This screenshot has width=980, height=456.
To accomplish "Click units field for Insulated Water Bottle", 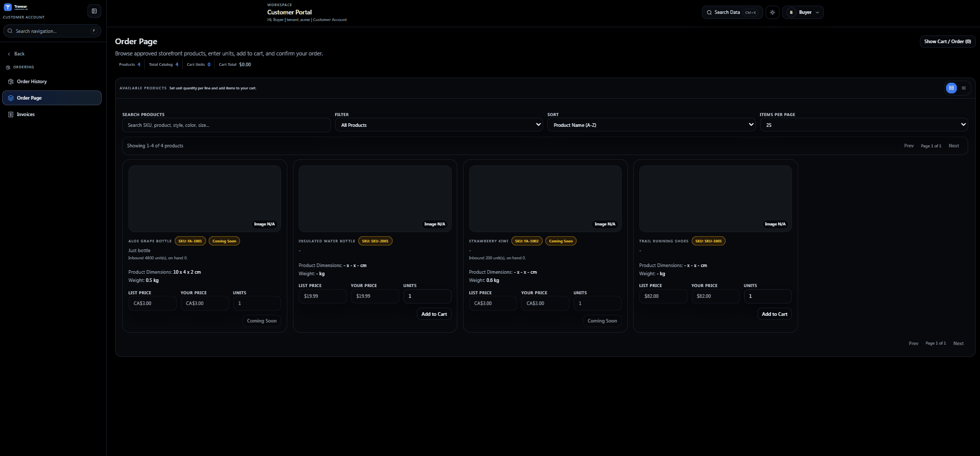I will pos(427,296).
